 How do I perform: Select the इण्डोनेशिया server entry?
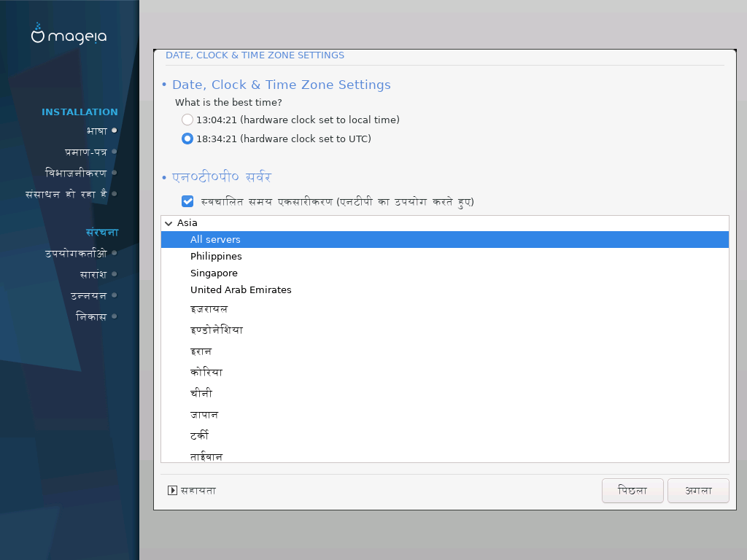pos(445,330)
